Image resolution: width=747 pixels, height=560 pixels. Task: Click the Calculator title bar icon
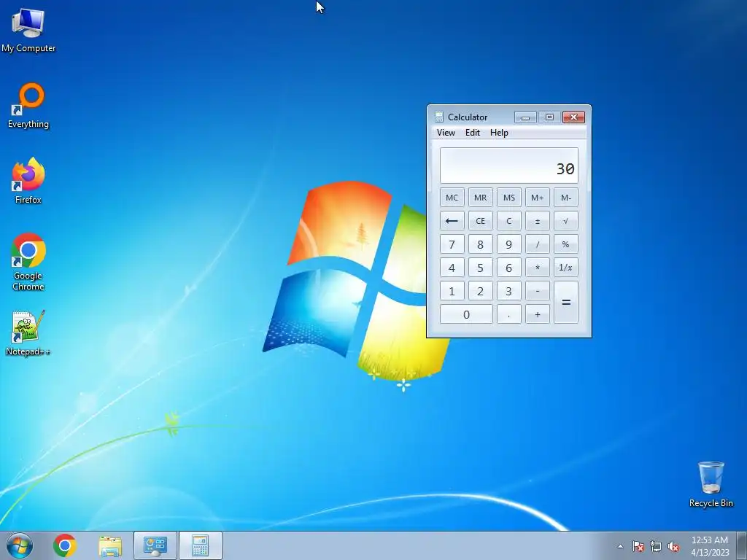(438, 117)
